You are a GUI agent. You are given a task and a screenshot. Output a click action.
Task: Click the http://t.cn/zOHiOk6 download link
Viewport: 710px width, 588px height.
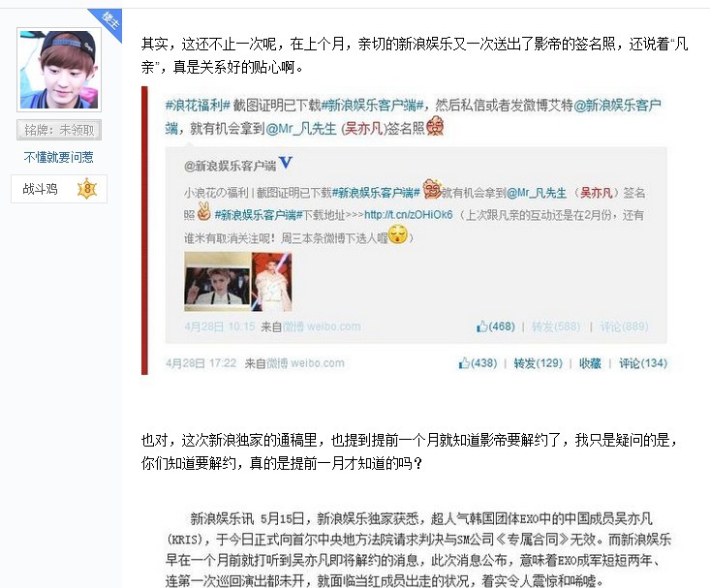[x=409, y=215]
